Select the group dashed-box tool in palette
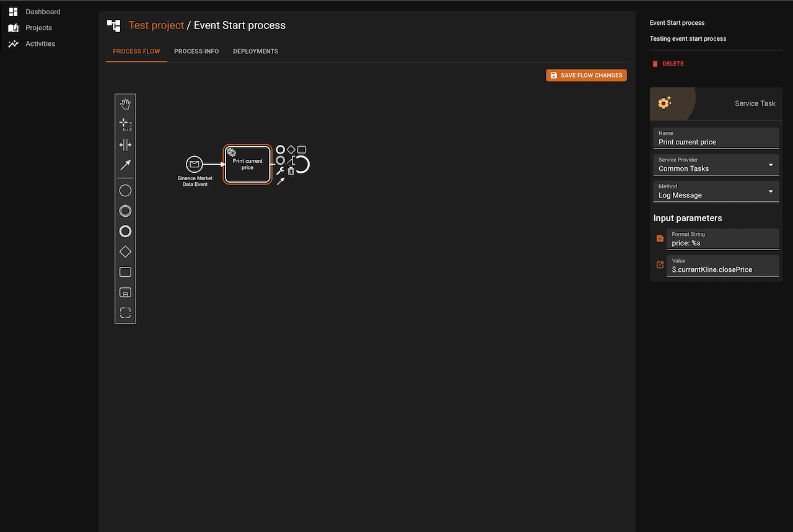The image size is (793, 532). tap(125, 313)
